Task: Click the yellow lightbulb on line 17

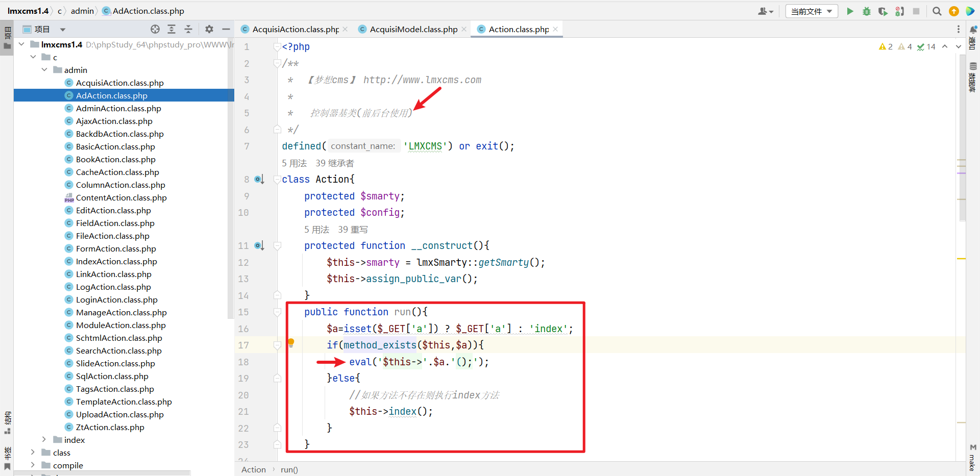Action: tap(291, 343)
